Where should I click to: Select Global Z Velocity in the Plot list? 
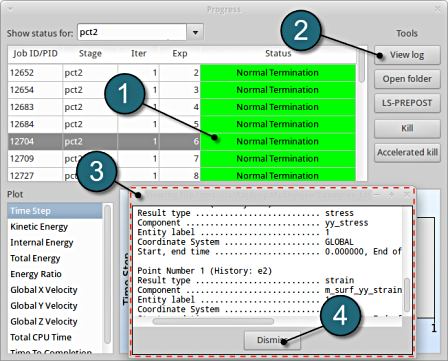pyautogui.click(x=55, y=321)
